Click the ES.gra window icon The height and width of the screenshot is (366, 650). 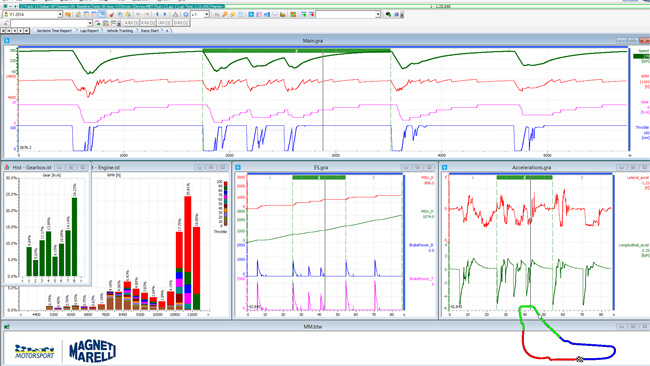click(238, 167)
